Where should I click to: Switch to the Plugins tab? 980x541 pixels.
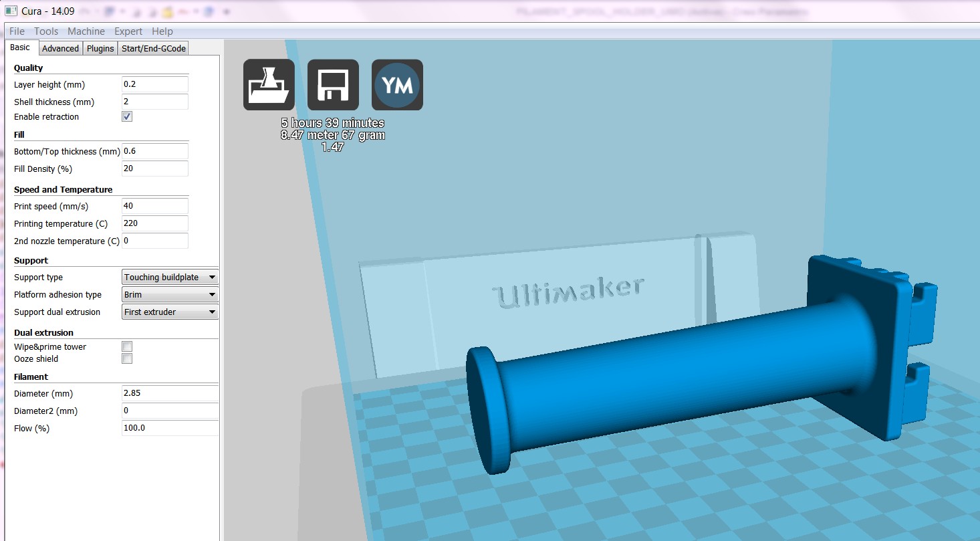pos(100,48)
